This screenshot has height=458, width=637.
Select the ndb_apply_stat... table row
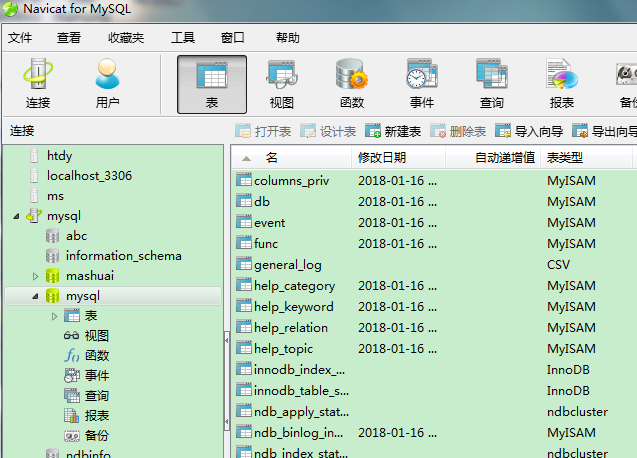(x=433, y=412)
